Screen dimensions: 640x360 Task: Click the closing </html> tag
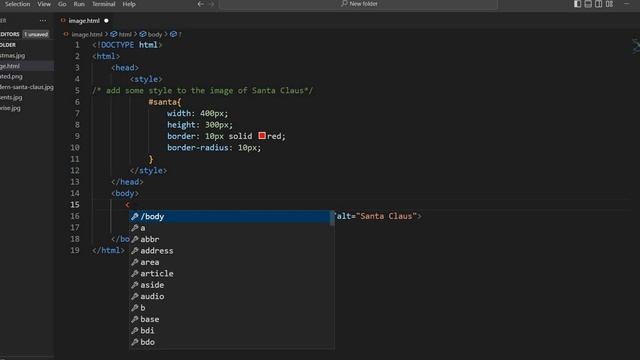(x=108, y=250)
